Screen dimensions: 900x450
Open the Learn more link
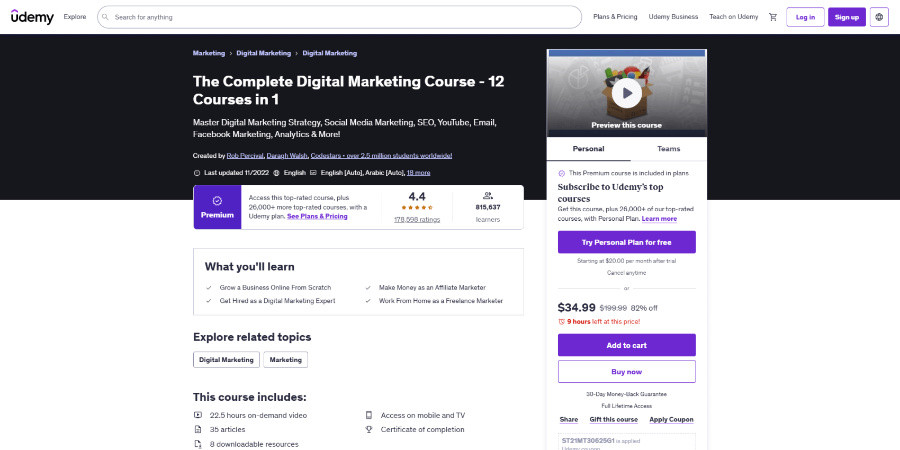pyautogui.click(x=659, y=219)
